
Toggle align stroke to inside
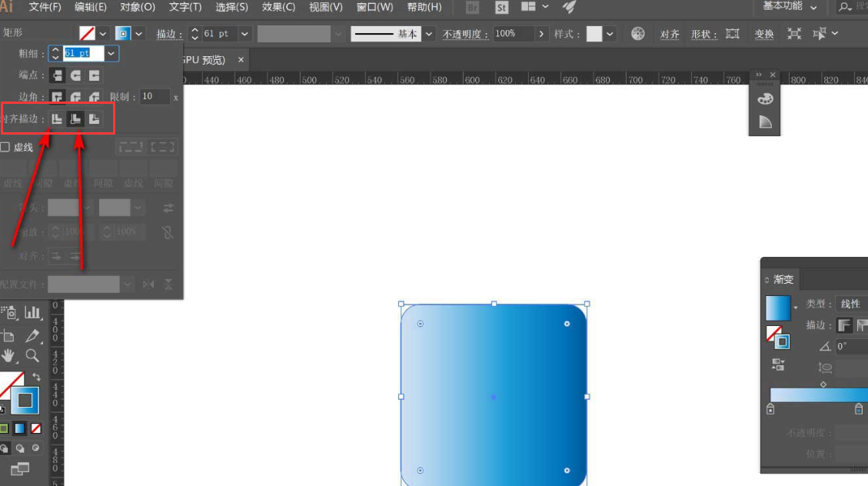pyautogui.click(x=75, y=118)
